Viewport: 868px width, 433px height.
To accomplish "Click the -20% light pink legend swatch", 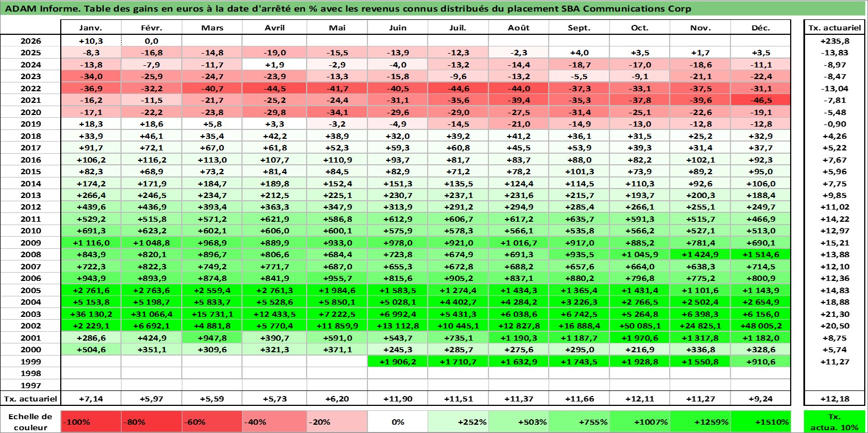I will pyautogui.click(x=337, y=421).
